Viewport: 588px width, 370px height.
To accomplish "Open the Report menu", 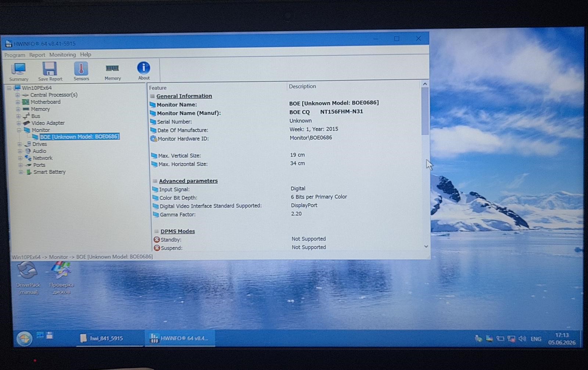I will point(37,55).
